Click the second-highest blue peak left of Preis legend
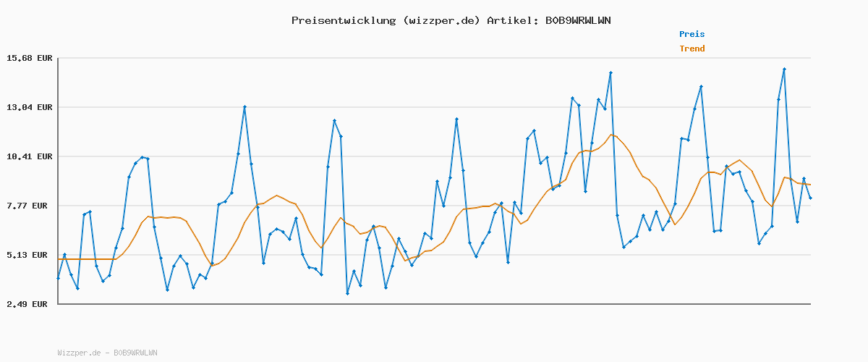 point(610,73)
